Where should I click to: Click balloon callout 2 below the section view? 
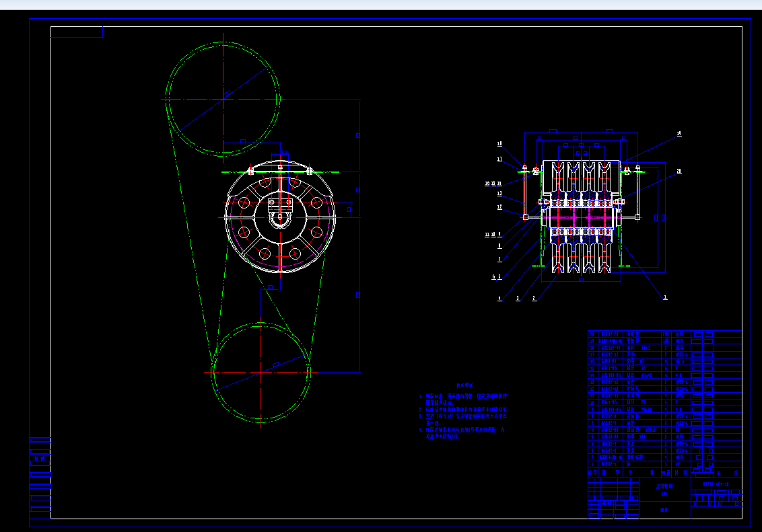point(534,299)
